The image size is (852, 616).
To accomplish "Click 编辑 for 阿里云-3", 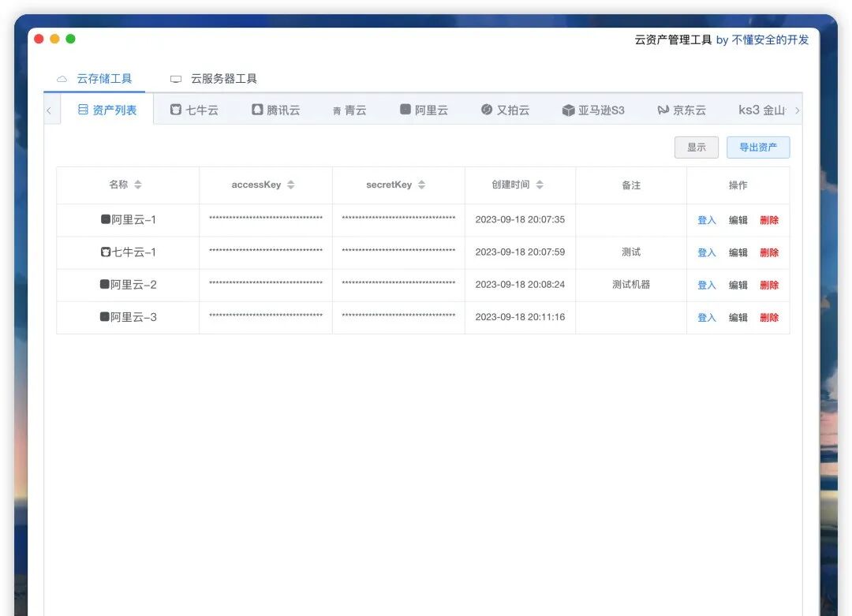I will [x=738, y=318].
